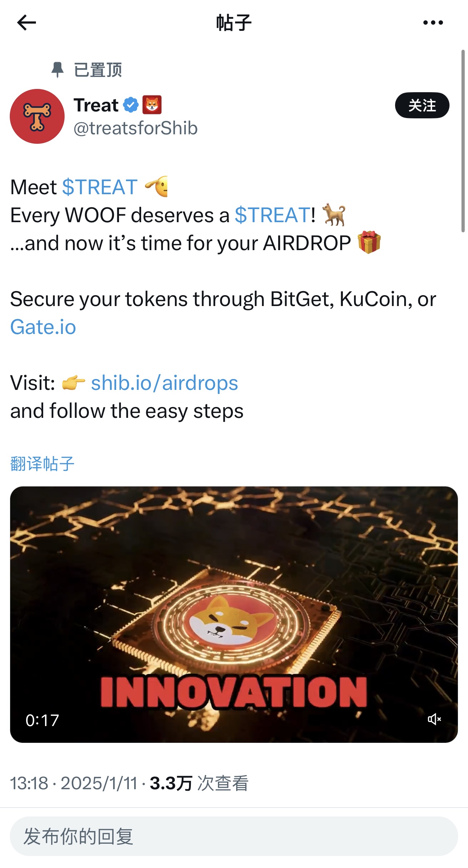Translate the post via 翻译帖子
This screenshot has height=868, width=468.
pos(42,464)
